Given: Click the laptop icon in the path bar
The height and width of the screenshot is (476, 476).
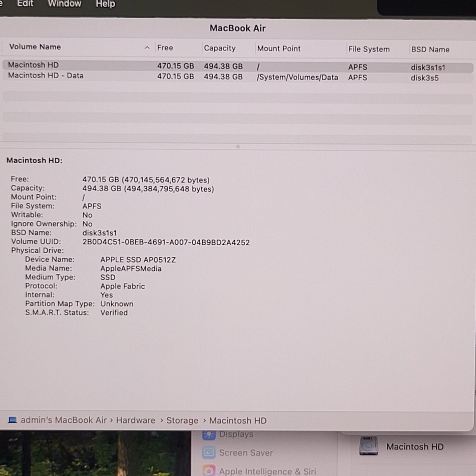Looking at the screenshot, I should 13,420.
